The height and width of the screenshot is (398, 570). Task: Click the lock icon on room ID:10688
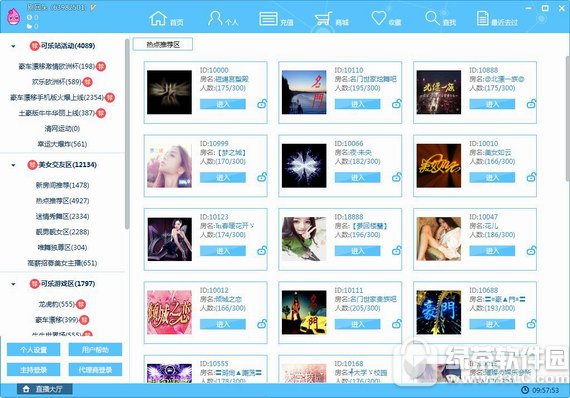point(531,323)
